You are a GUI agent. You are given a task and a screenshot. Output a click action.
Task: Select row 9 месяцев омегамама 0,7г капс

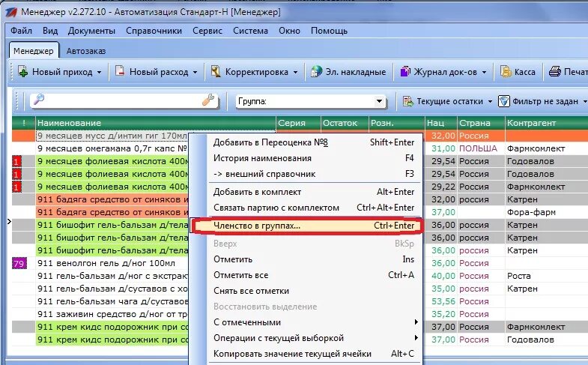pyautogui.click(x=112, y=148)
